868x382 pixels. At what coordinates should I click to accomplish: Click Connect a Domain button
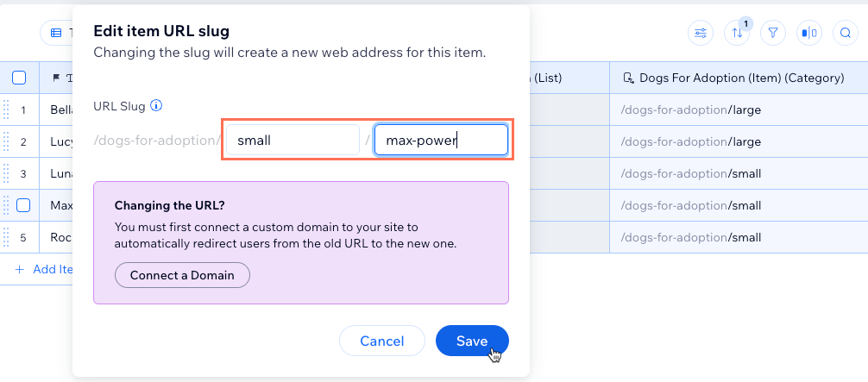pyautogui.click(x=182, y=275)
